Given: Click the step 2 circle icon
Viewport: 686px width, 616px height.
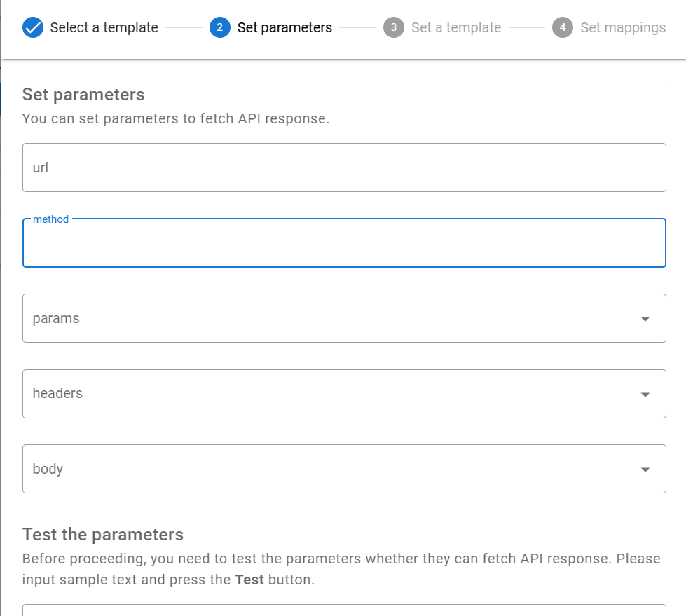Looking at the screenshot, I should (x=218, y=27).
